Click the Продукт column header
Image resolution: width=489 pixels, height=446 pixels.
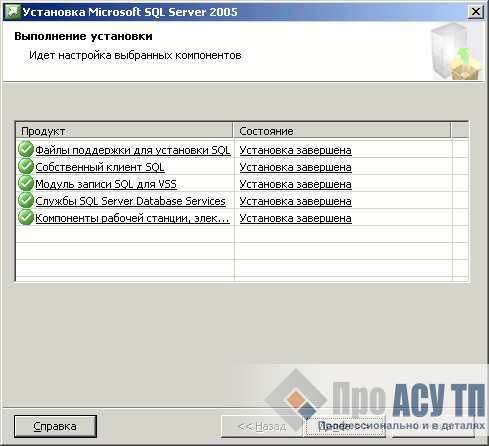pyautogui.click(x=124, y=131)
